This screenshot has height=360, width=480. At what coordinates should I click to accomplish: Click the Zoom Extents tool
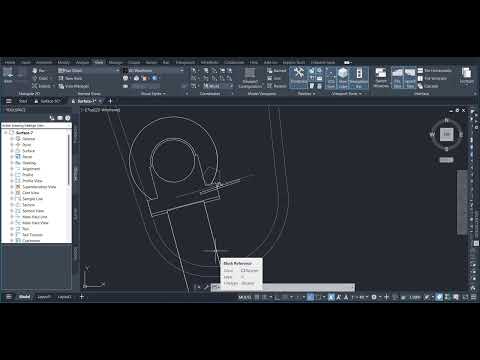tap(41, 86)
